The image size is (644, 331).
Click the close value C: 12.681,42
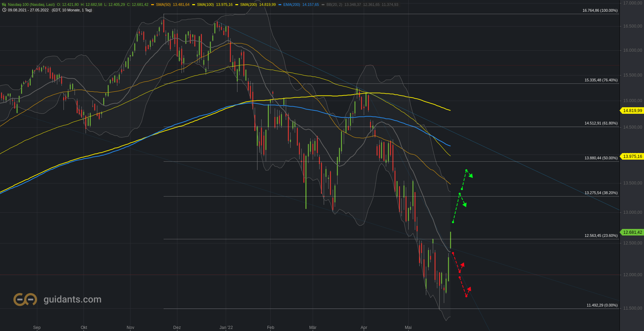tap(138, 4)
